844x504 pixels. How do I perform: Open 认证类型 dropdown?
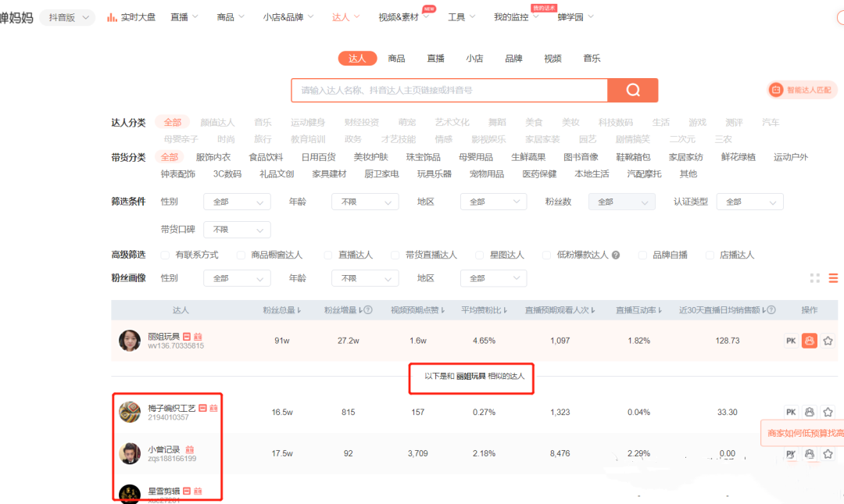coord(749,202)
